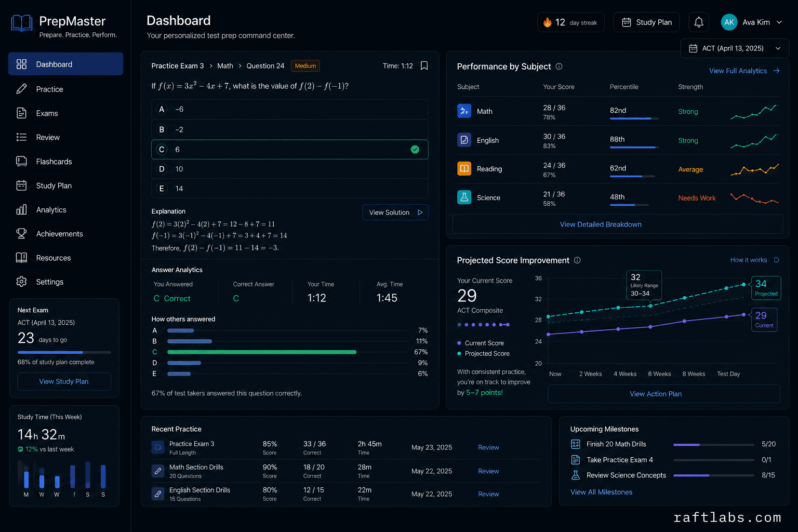Go to the Exams section
798x532 pixels.
pyautogui.click(x=65, y=113)
